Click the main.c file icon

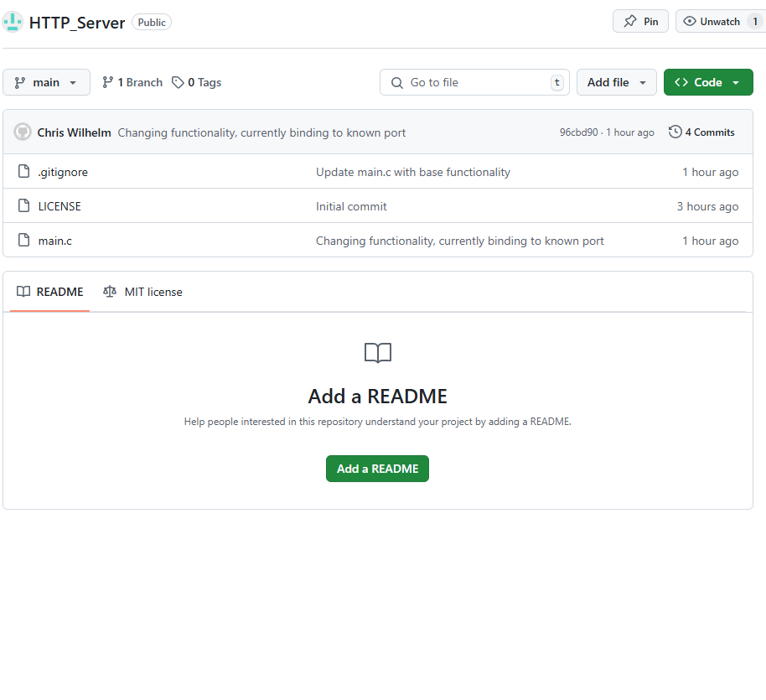click(x=23, y=241)
